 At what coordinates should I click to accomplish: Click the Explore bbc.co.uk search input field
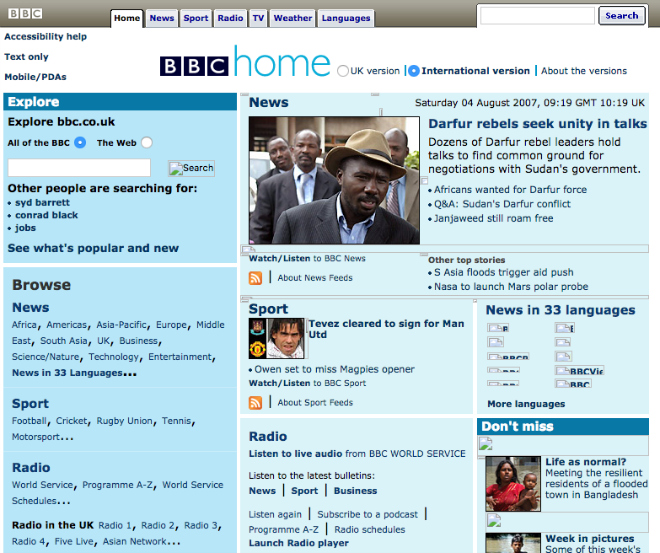pos(79,168)
